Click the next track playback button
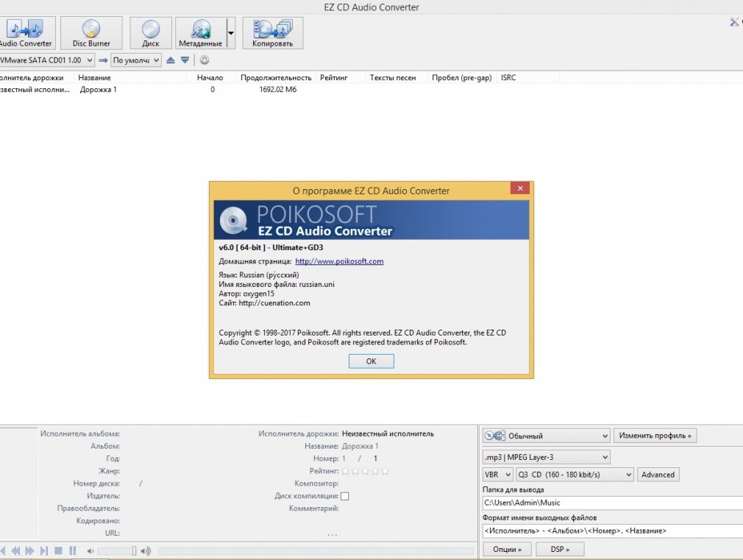The width and height of the screenshot is (743, 560). pos(44,550)
